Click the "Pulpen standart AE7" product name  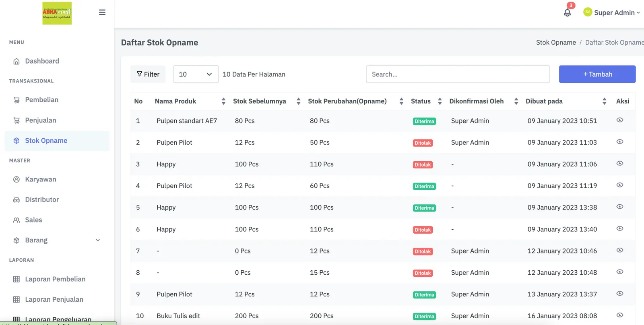tap(187, 121)
